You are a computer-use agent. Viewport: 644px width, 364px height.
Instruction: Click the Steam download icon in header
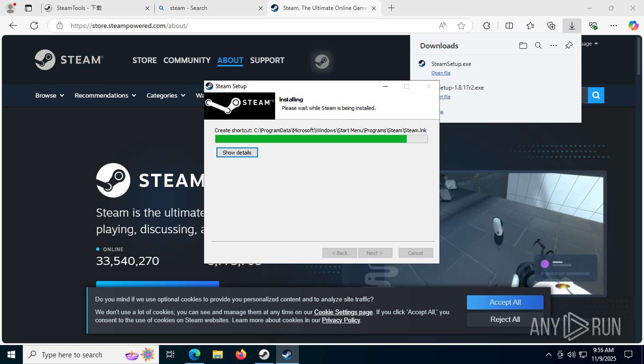[322, 61]
